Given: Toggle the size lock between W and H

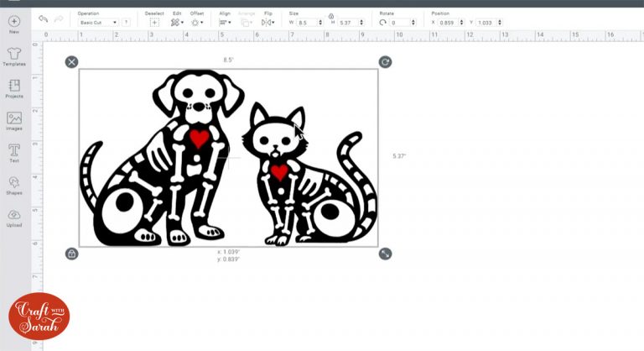Looking at the screenshot, I should tap(330, 16).
